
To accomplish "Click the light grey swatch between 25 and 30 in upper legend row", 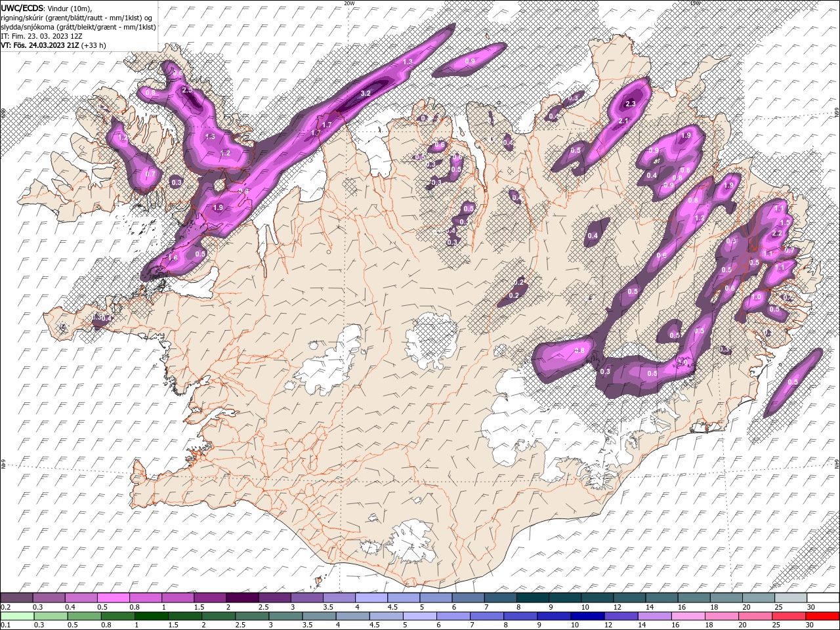I will tap(791, 598).
